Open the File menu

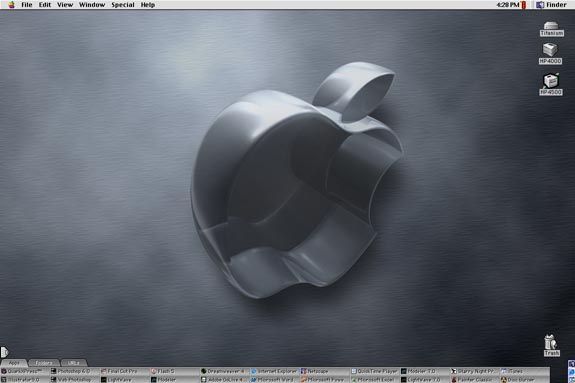click(26, 5)
